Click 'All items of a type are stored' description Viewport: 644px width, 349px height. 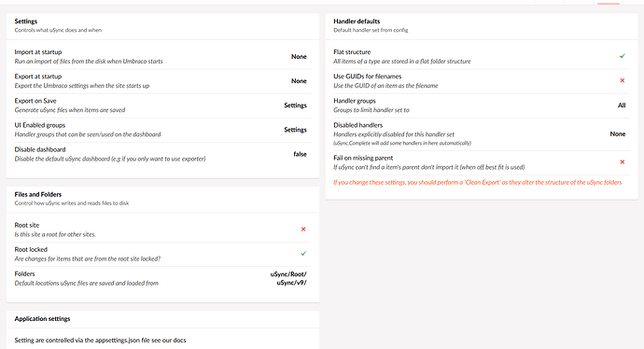402,62
